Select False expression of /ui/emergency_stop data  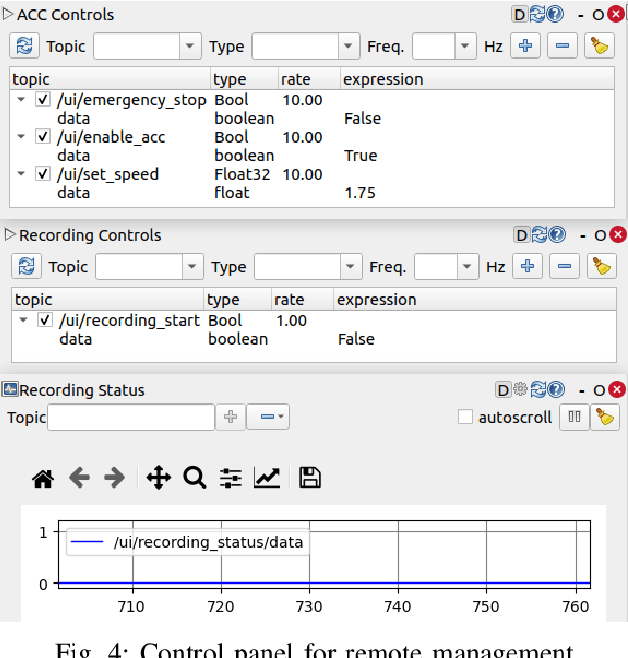(362, 119)
